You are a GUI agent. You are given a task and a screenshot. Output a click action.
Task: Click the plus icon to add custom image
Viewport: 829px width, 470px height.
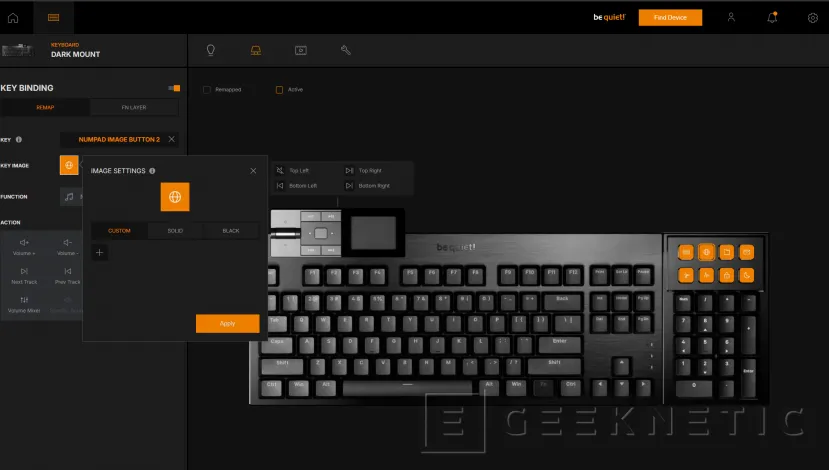point(99,253)
